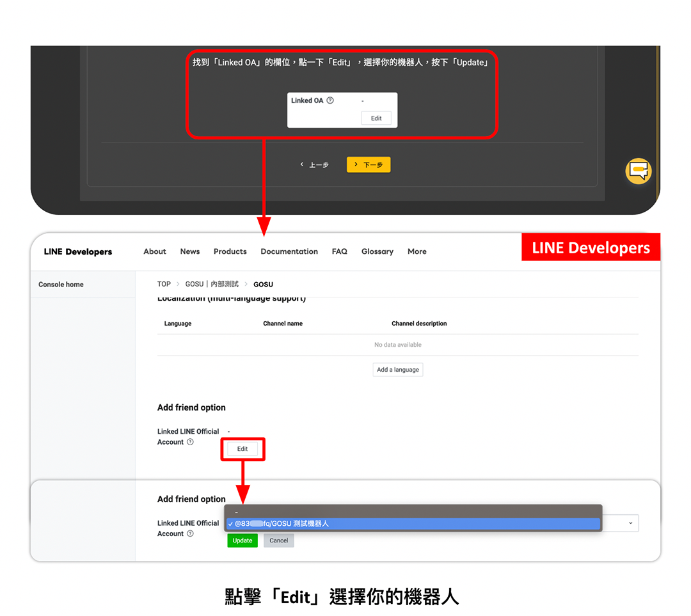Click the upper Add friend option heading
This screenshot has height=616, width=691.
191,407
